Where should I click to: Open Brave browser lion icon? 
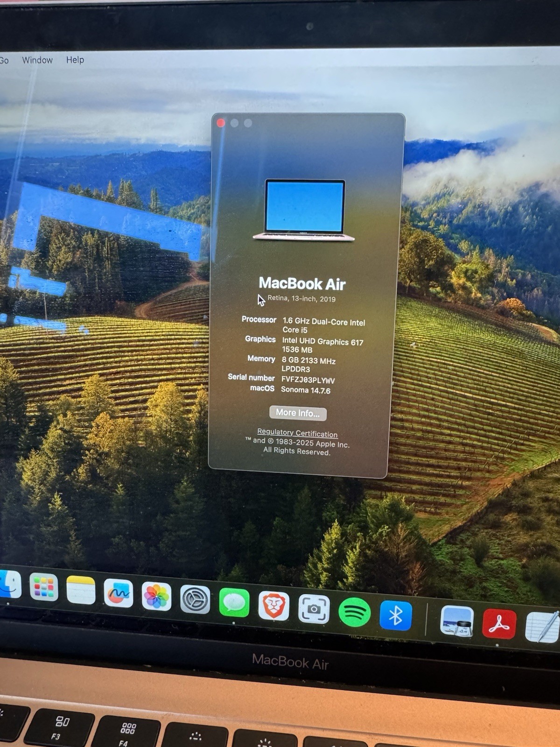click(273, 606)
